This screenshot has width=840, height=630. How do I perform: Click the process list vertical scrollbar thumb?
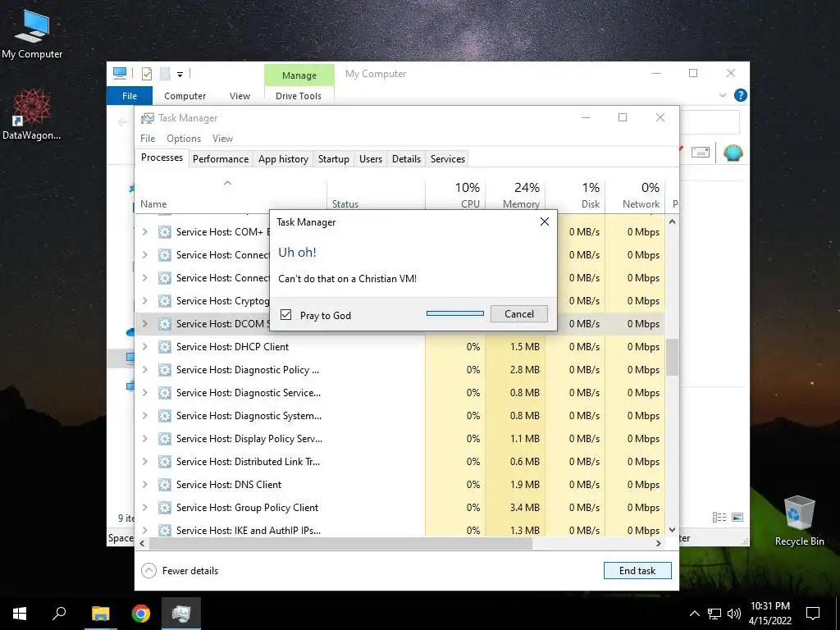click(673, 357)
